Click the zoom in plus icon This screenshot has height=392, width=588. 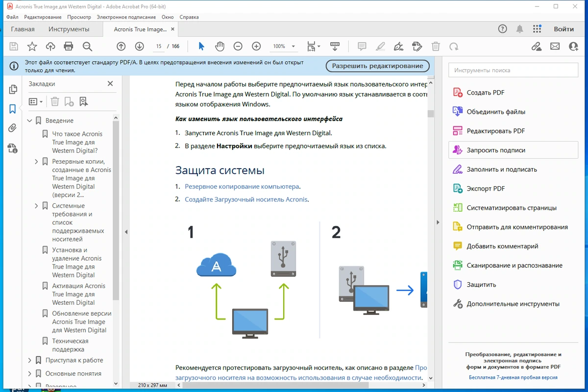[x=256, y=46]
